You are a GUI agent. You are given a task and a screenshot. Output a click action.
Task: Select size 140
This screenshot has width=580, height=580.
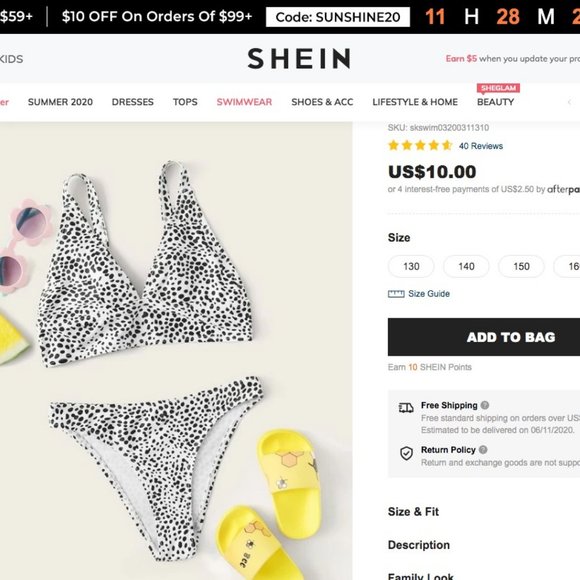(x=466, y=266)
